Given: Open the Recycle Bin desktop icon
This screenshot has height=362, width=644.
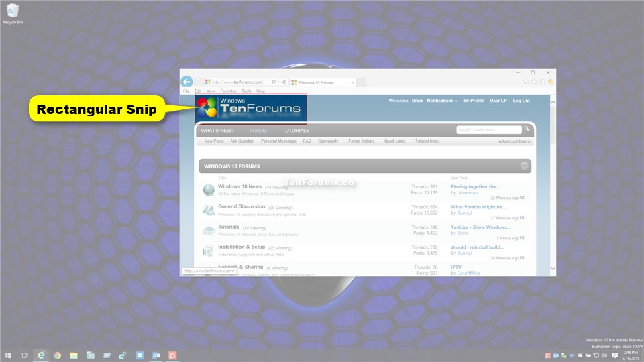Looking at the screenshot, I should coord(13,13).
